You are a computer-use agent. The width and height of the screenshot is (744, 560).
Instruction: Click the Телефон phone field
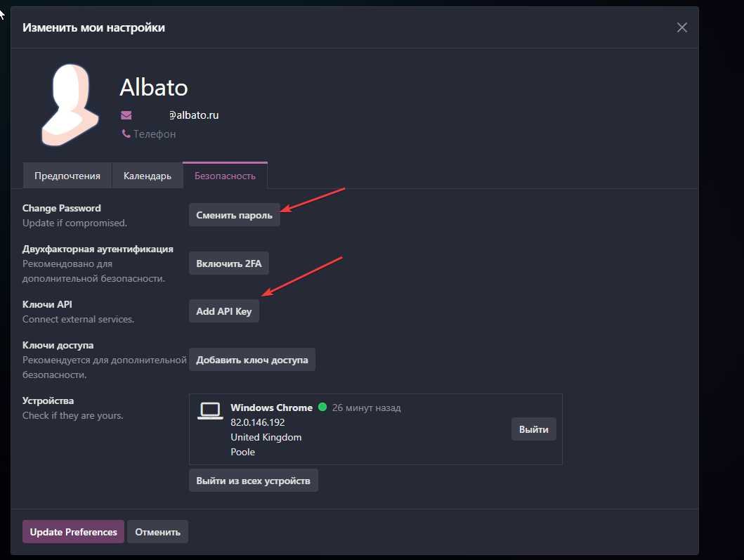coord(155,134)
